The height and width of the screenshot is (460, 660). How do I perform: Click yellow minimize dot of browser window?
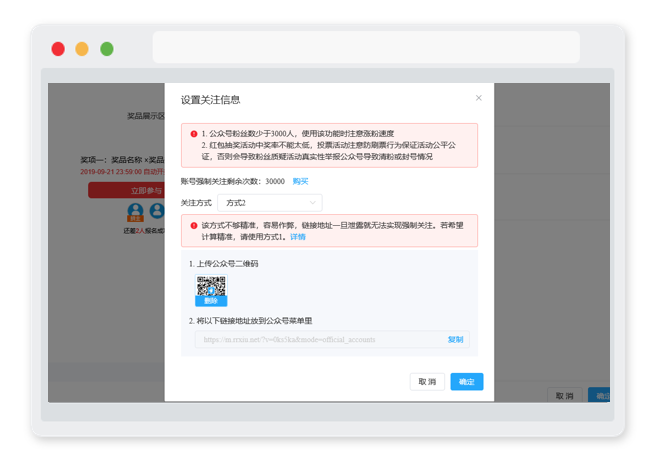[x=82, y=49]
